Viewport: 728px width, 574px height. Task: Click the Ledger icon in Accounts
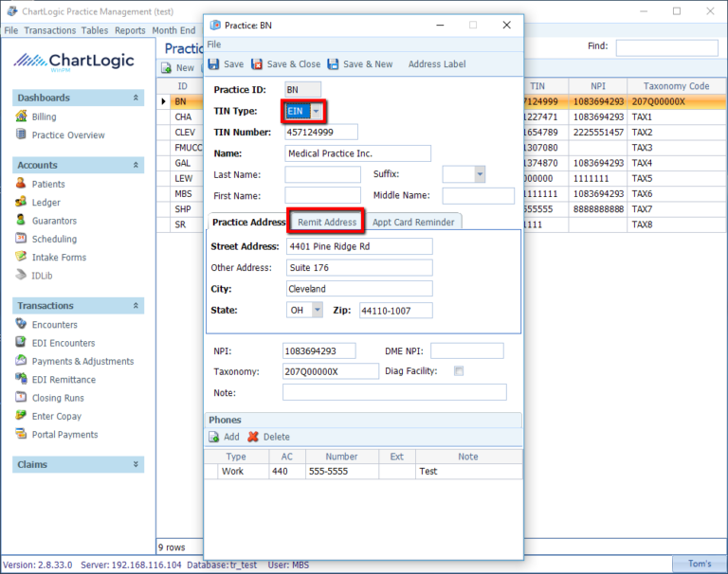click(x=21, y=202)
